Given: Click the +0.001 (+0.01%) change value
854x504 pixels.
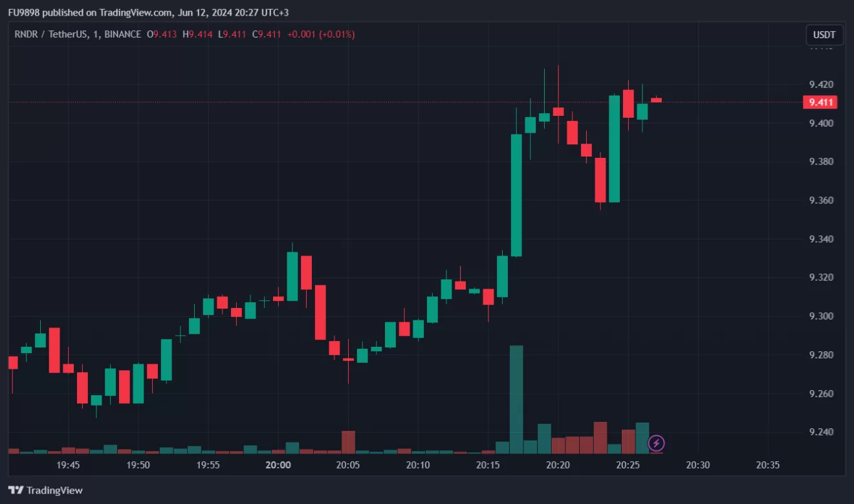Looking at the screenshot, I should (x=320, y=34).
